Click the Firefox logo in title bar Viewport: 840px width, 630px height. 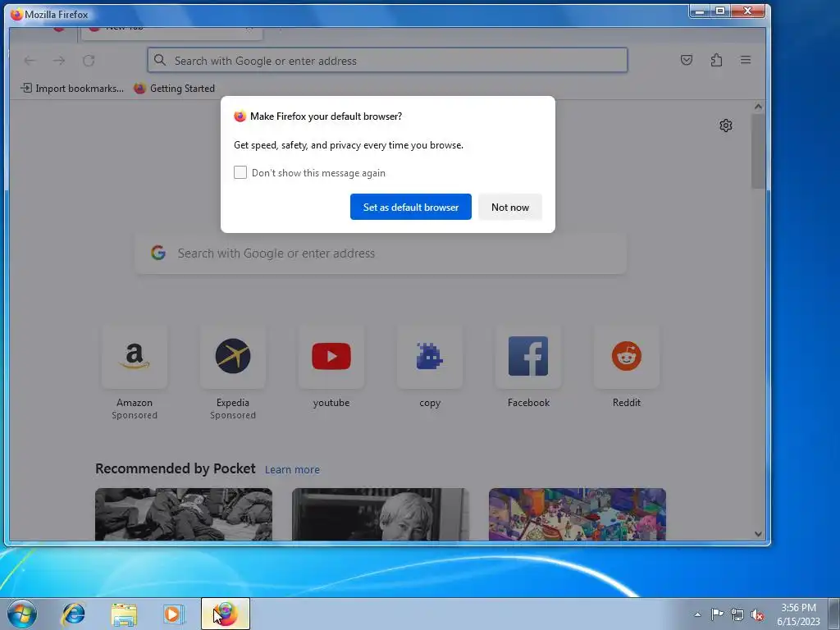coord(16,15)
